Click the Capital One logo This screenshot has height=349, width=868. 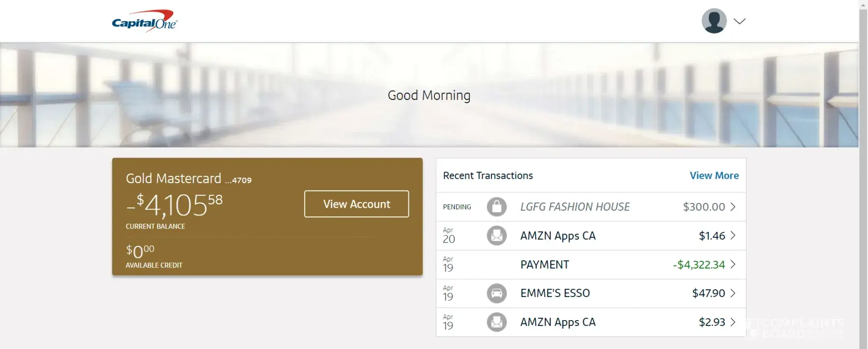145,21
